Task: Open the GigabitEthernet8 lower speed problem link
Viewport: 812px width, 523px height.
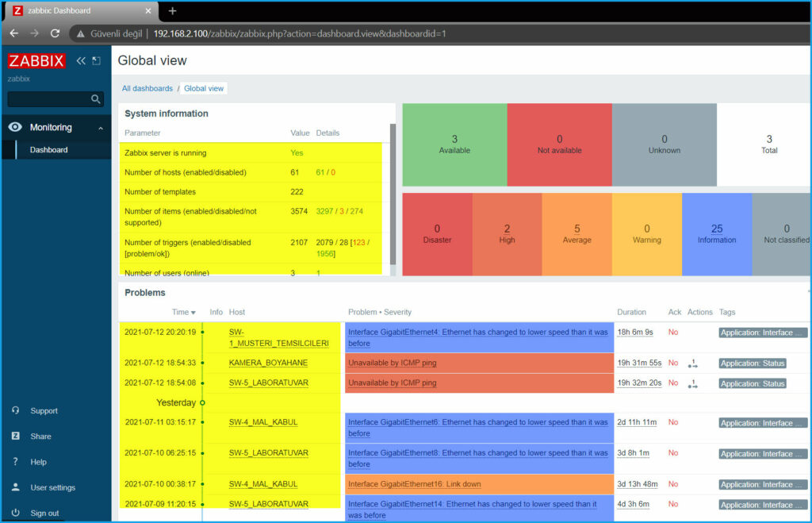Action: [x=478, y=458]
